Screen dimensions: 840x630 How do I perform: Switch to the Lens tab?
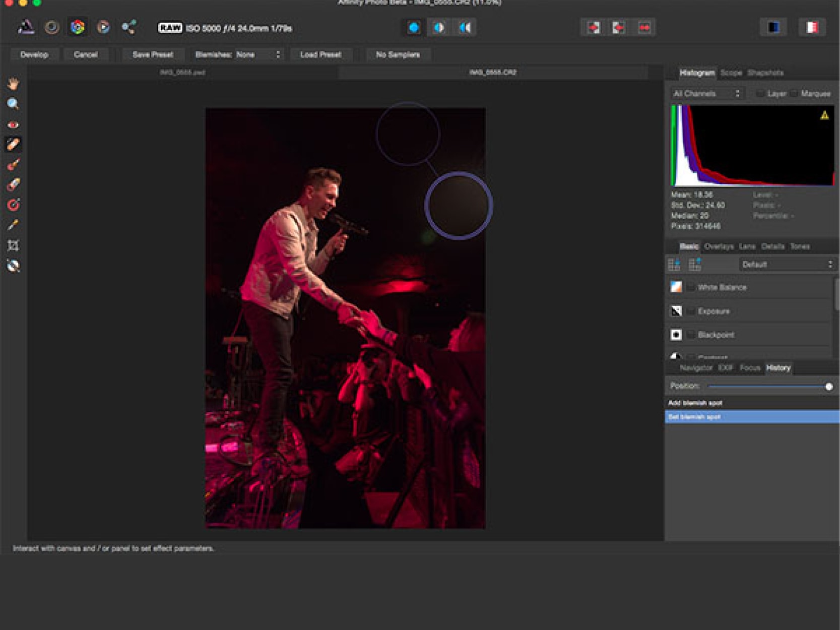point(747,246)
